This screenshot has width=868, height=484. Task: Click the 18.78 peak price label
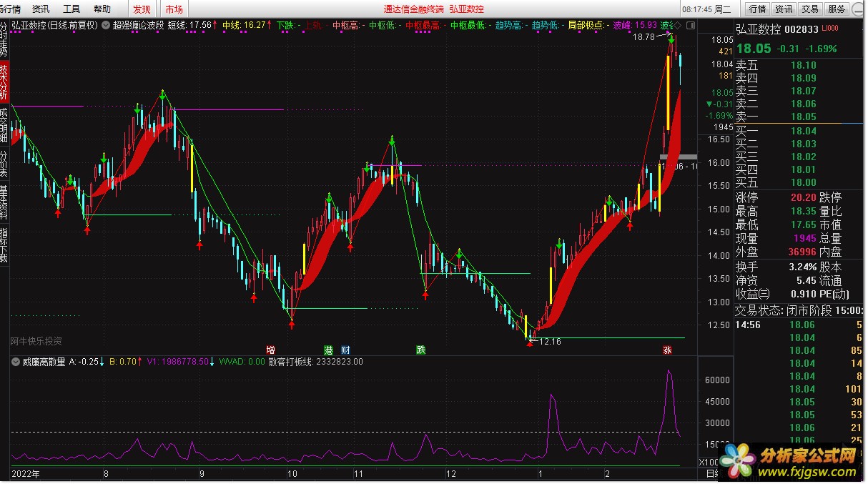[x=644, y=36]
